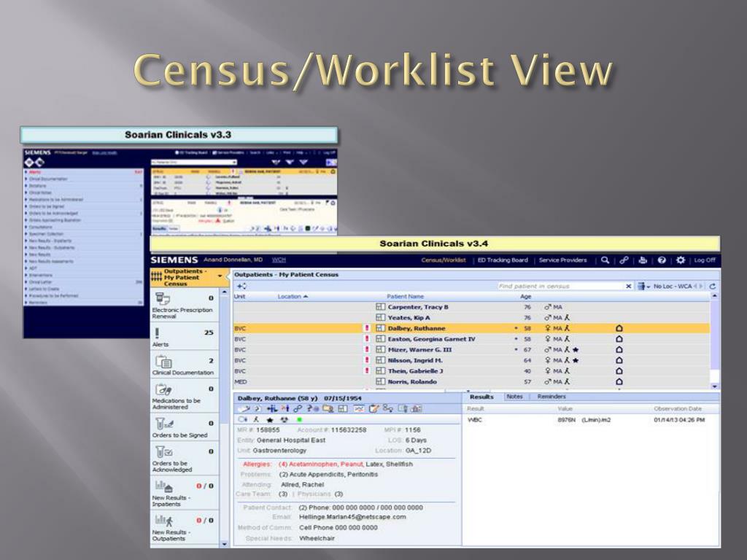The width and height of the screenshot is (747, 560).
Task: Open Census/Worklist in the top navigation
Action: 444,260
